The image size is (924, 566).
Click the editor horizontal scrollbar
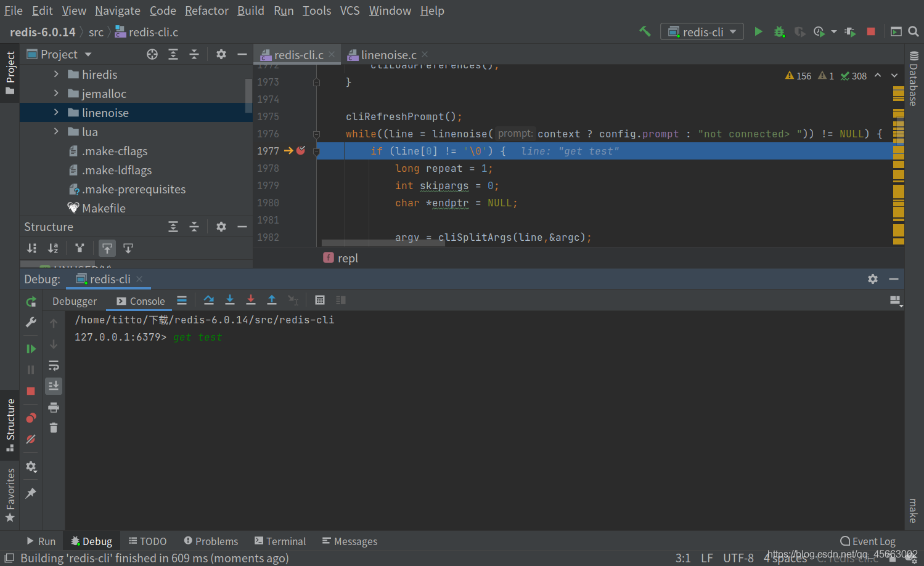click(383, 243)
